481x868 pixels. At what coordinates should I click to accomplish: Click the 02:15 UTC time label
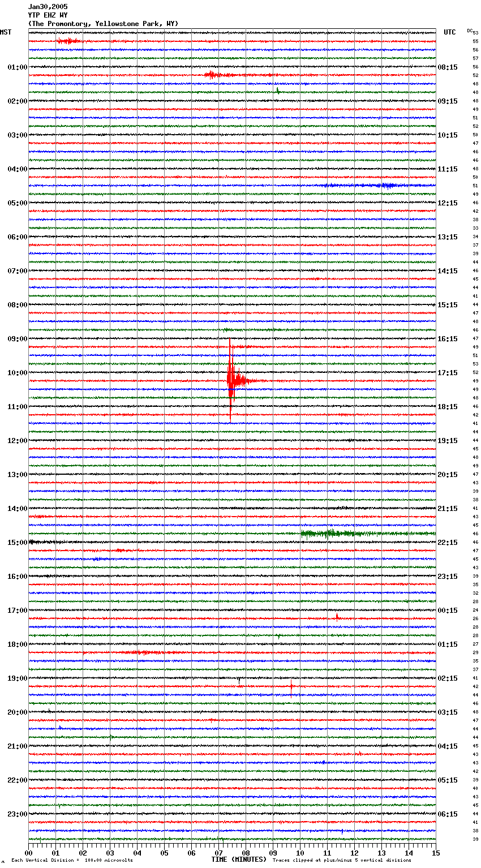pyautogui.click(x=448, y=678)
